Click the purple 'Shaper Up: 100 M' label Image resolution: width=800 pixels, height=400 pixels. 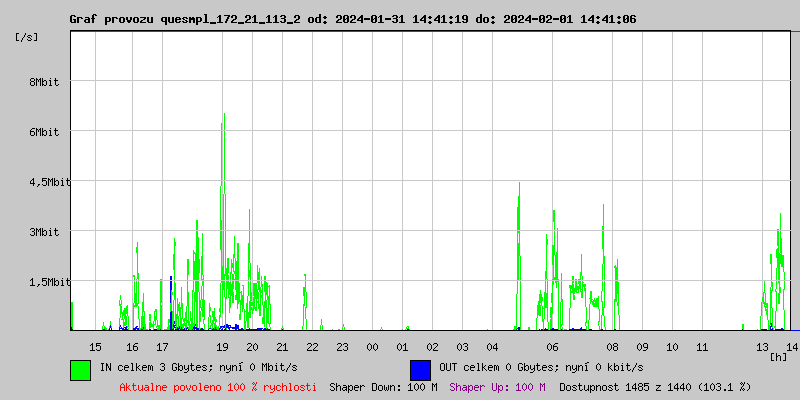pyautogui.click(x=497, y=386)
